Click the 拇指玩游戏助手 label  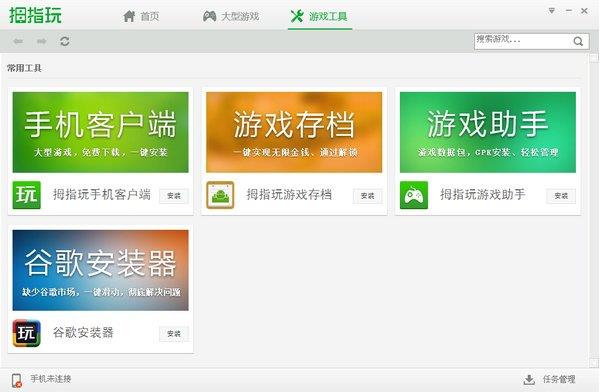point(482,194)
